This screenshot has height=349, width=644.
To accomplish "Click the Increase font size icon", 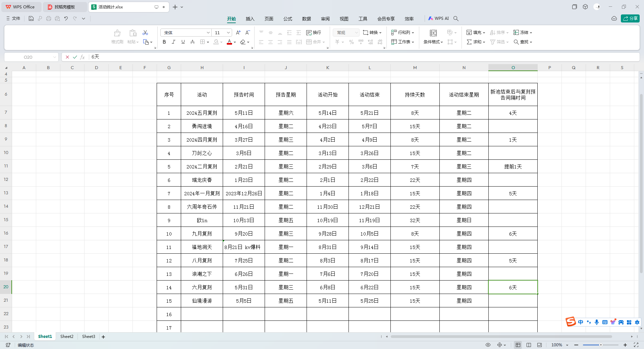I will [238, 33].
